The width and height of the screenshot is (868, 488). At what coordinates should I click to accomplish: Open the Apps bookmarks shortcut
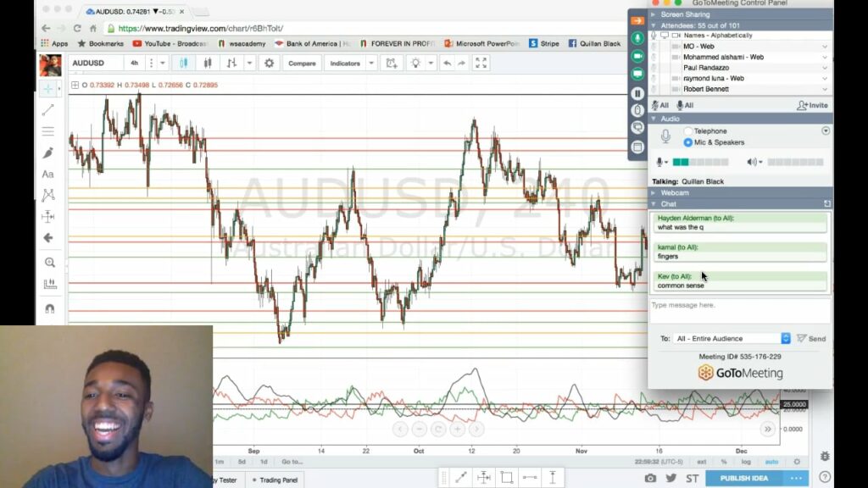[x=54, y=43]
